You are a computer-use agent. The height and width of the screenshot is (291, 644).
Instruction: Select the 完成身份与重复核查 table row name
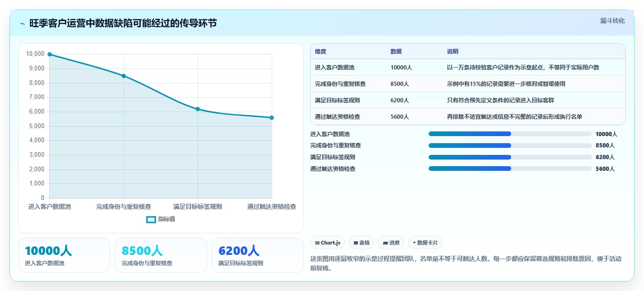click(x=340, y=84)
